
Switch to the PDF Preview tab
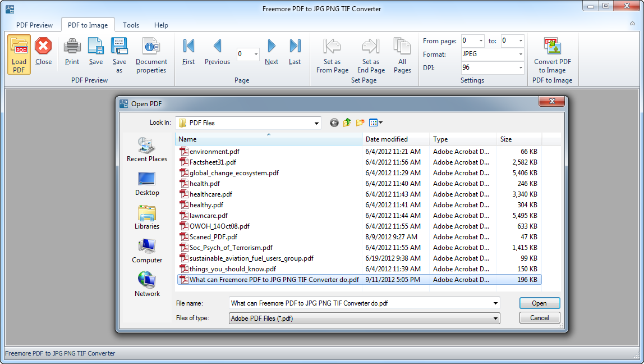point(35,25)
